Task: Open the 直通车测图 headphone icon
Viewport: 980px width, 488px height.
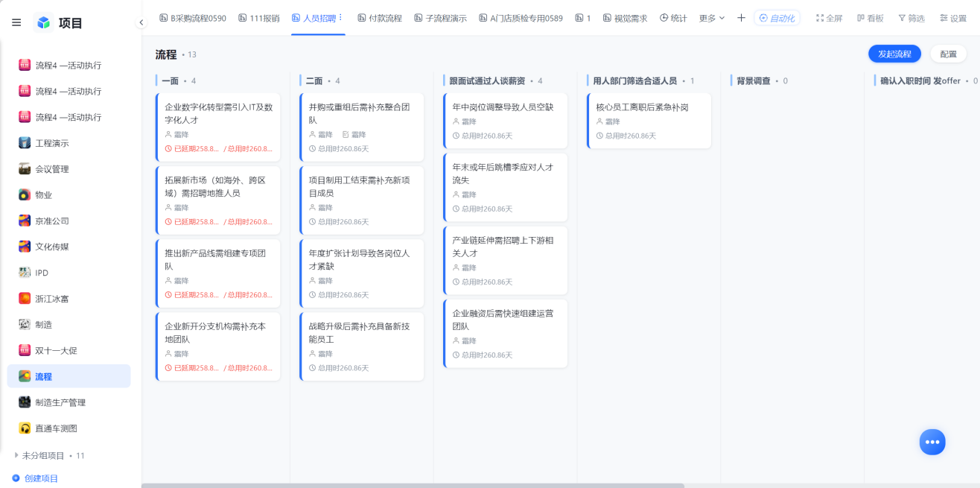Action: point(25,428)
